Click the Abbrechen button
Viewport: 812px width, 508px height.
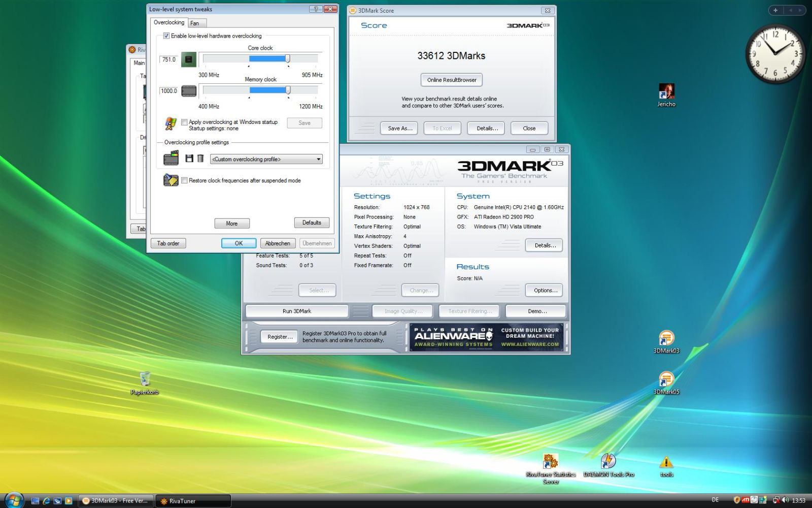coord(278,243)
